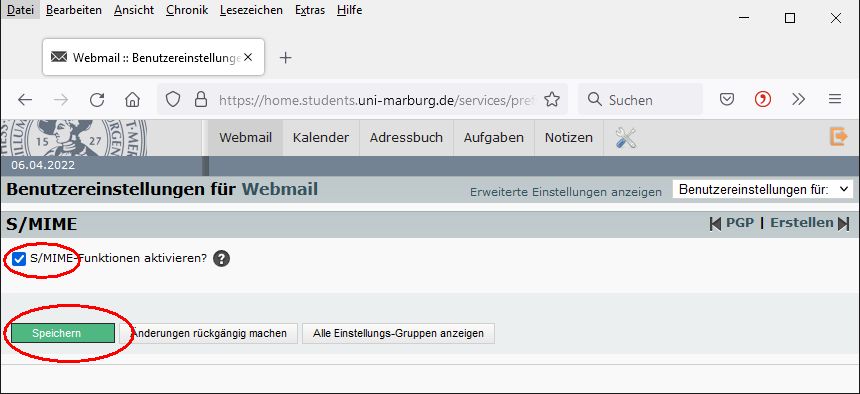Viewport: 860px width, 394px height.
Task: Click the orange logout icon
Action: [x=839, y=136]
